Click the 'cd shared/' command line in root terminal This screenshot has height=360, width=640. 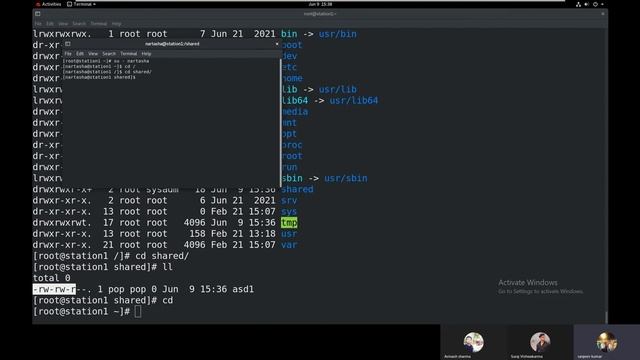pos(111,256)
